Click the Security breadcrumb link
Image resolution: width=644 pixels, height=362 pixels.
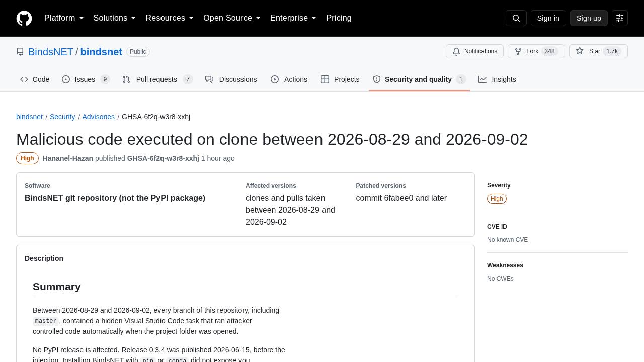point(62,117)
